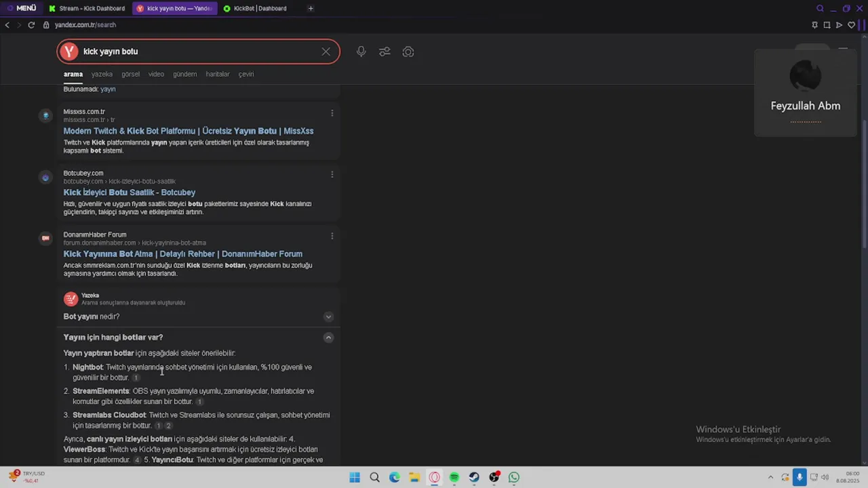868x488 pixels.
Task: Open the video search category
Action: [x=156, y=74]
